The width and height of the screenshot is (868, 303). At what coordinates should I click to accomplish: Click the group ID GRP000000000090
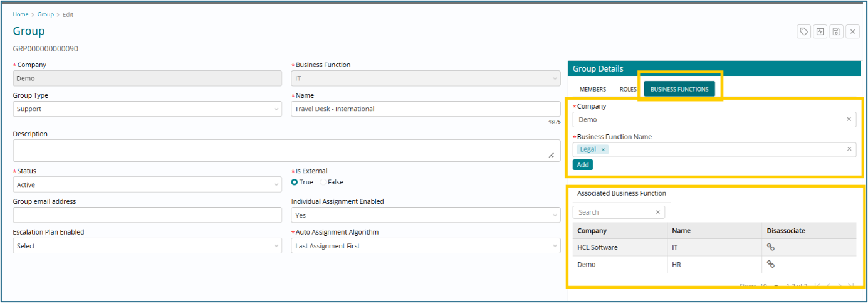click(46, 49)
